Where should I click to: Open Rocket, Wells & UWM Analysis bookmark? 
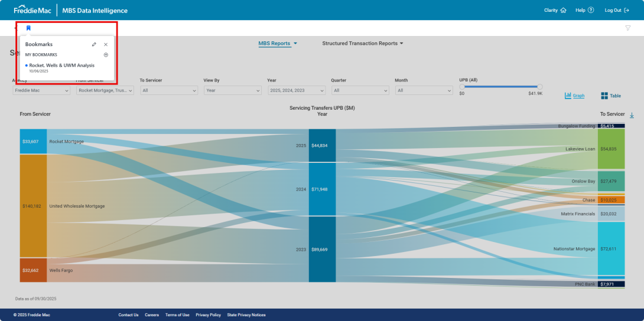tap(61, 65)
